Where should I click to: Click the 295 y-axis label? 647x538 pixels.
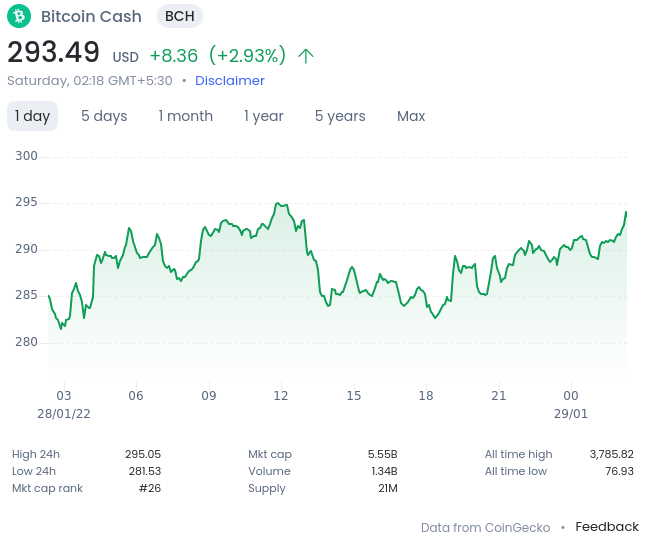point(26,202)
